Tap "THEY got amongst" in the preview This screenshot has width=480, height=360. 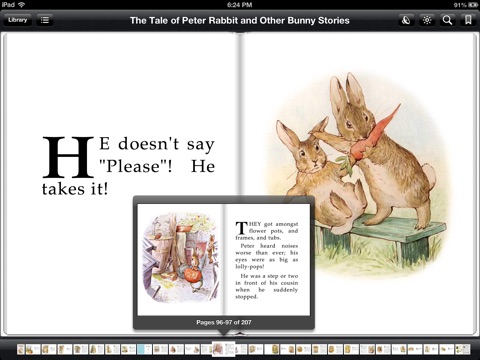267,224
